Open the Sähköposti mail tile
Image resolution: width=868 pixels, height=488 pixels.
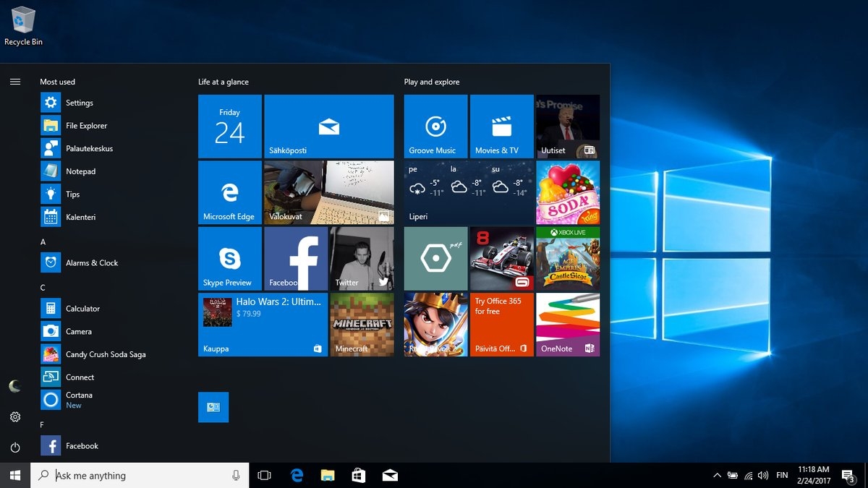coord(329,127)
